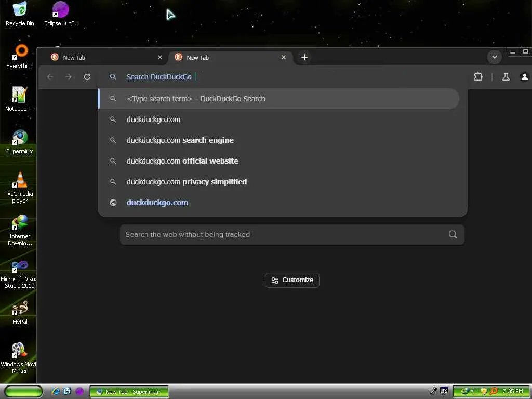Click the browser back arrow
This screenshot has width=532, height=399.
[50, 77]
